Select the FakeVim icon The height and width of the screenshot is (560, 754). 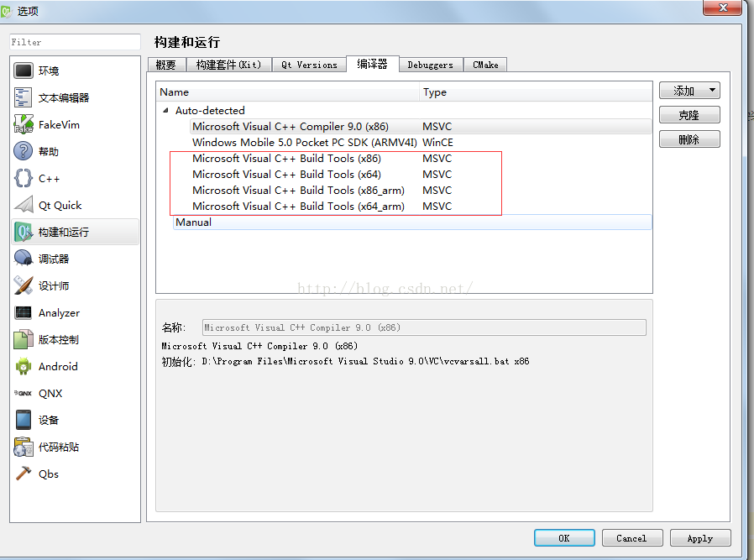click(23, 124)
